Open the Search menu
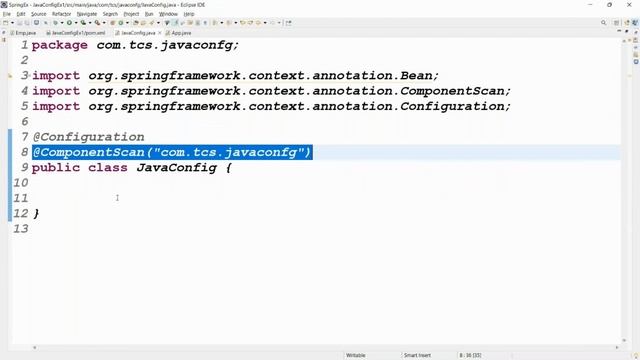This screenshot has width=640, height=360. click(110, 14)
